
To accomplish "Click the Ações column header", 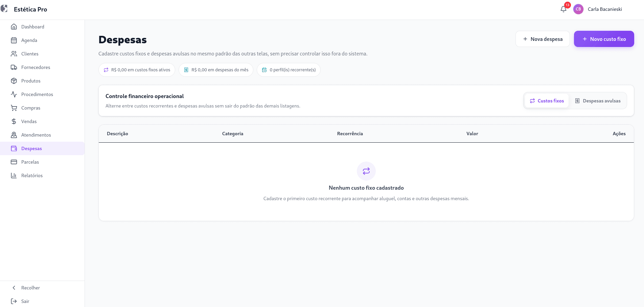I will (619, 134).
